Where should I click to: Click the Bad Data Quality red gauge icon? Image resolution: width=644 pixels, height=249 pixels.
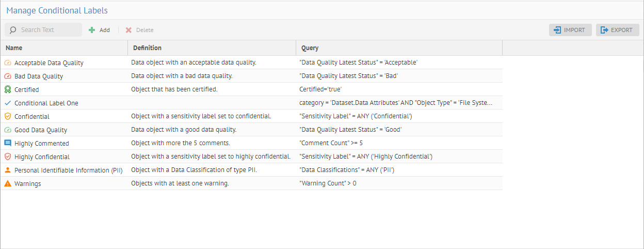pos(7,76)
